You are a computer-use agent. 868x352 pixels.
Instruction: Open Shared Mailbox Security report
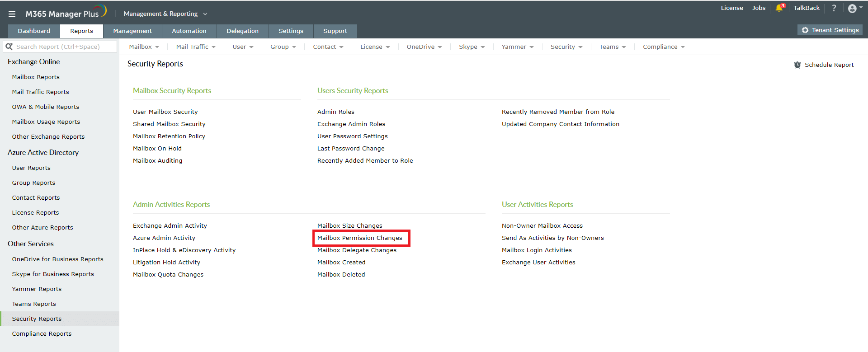click(x=169, y=124)
